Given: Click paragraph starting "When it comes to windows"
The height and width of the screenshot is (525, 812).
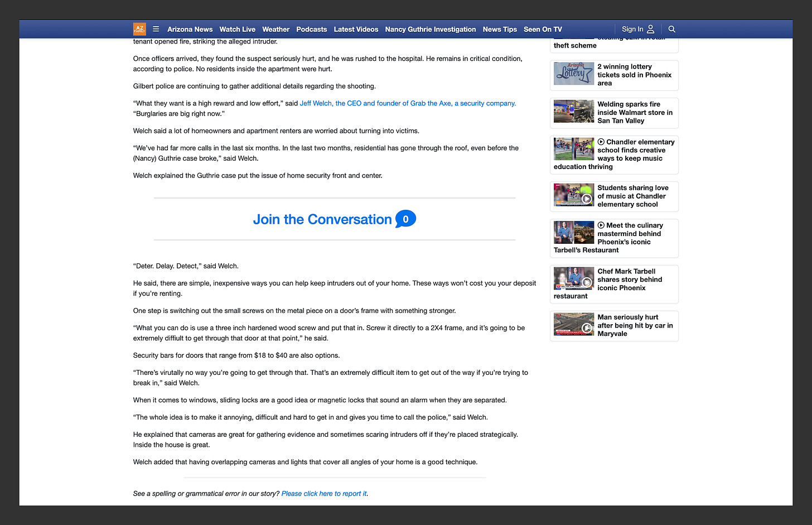Looking at the screenshot, I should click(x=320, y=400).
